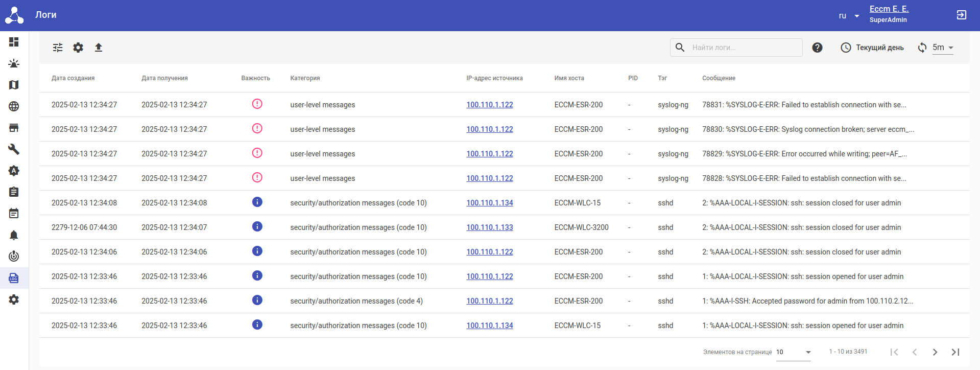Click the wrench tools icon in sidebar
Screen dimensions: 980x370
[14, 149]
